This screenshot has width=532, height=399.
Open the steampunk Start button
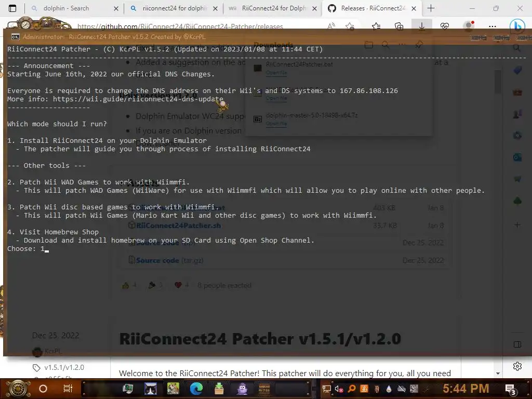pyautogui.click(x=19, y=389)
